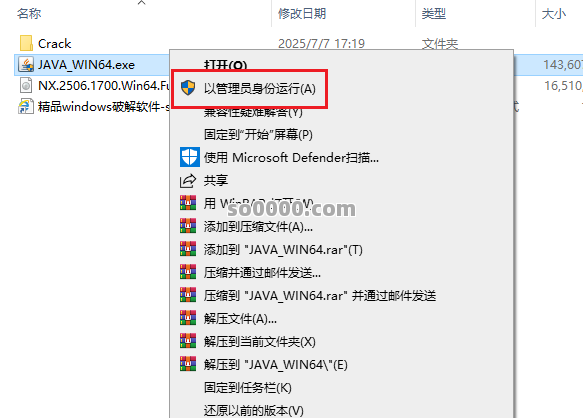The image size is (583, 418).
Task: Select 固定到"开始"屏幕(P) option
Action: point(258,135)
